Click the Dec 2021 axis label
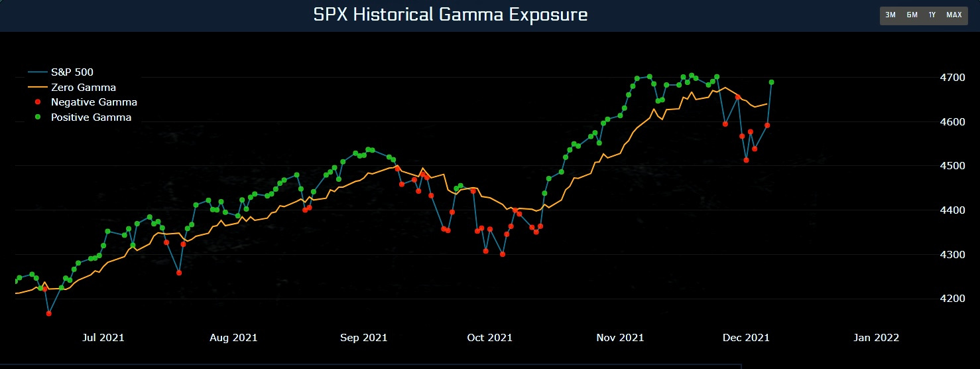Image resolution: width=980 pixels, height=369 pixels. [746, 338]
